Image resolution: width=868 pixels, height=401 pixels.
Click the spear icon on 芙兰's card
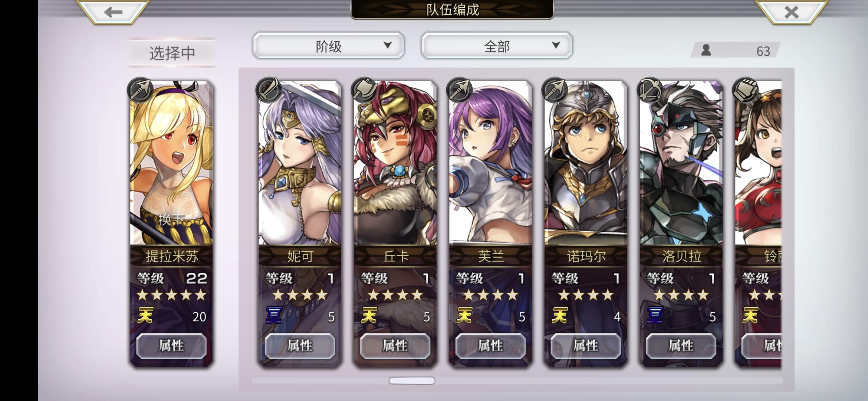click(x=459, y=90)
